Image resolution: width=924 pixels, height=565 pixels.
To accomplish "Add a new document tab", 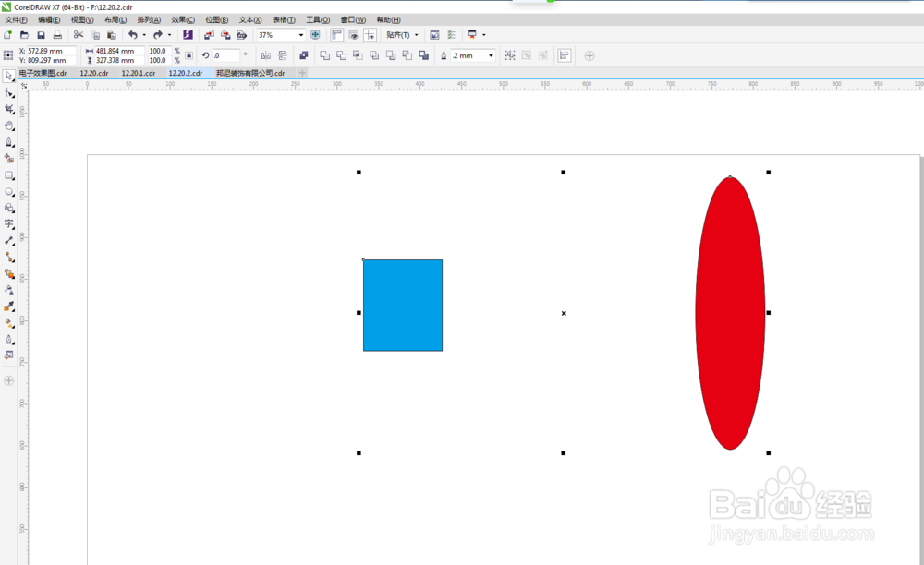I will [x=302, y=73].
